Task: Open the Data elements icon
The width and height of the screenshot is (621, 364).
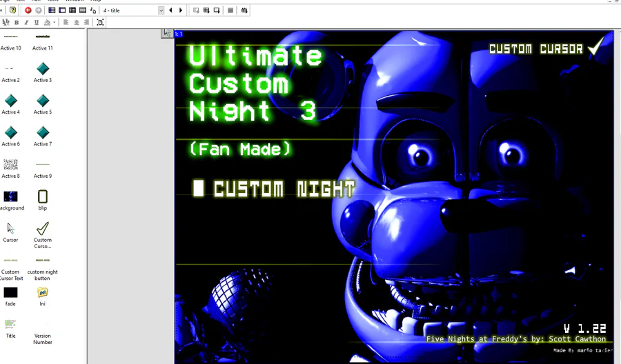Action: pyautogui.click(x=93, y=10)
